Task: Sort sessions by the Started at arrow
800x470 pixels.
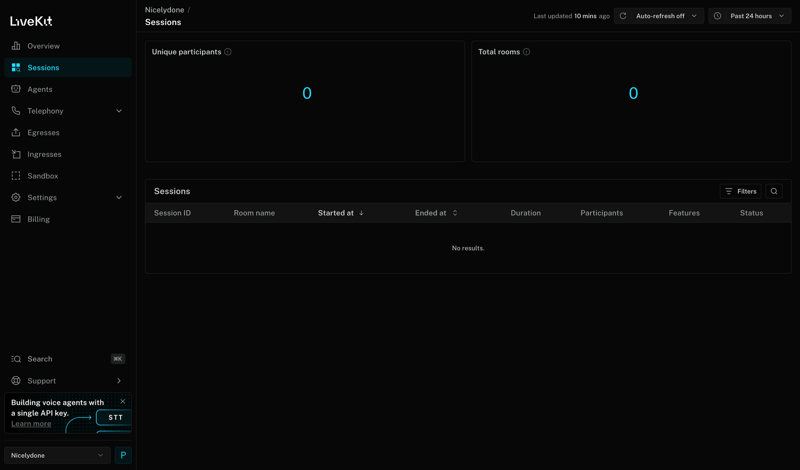Action: point(361,213)
